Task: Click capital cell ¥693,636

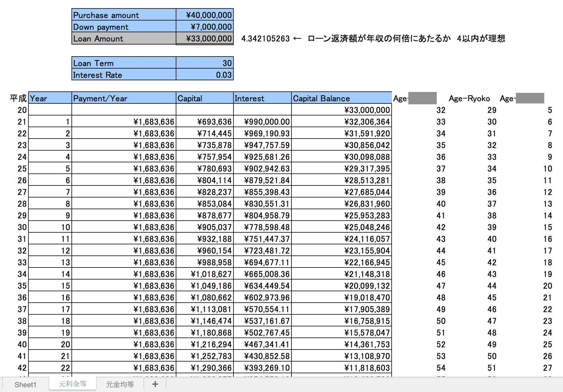Action: pos(205,122)
